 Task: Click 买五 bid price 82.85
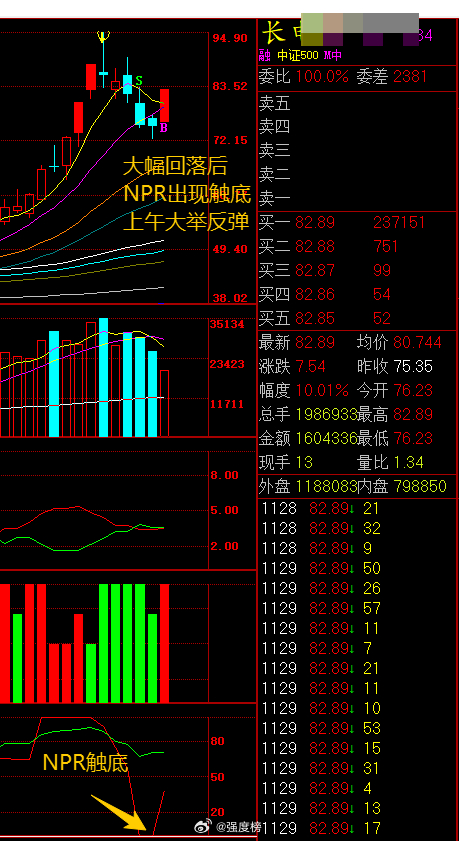point(315,319)
